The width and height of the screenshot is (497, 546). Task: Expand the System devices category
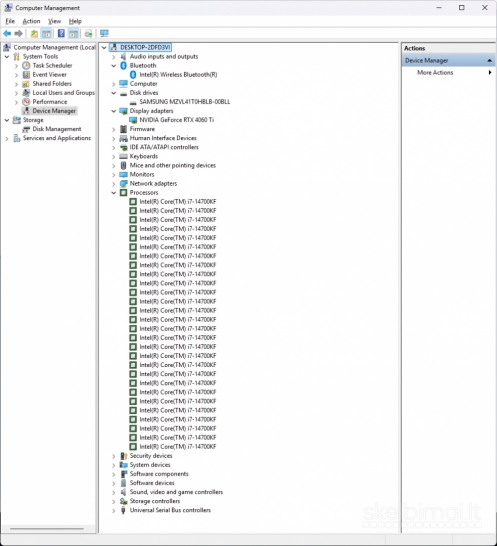tap(114, 465)
